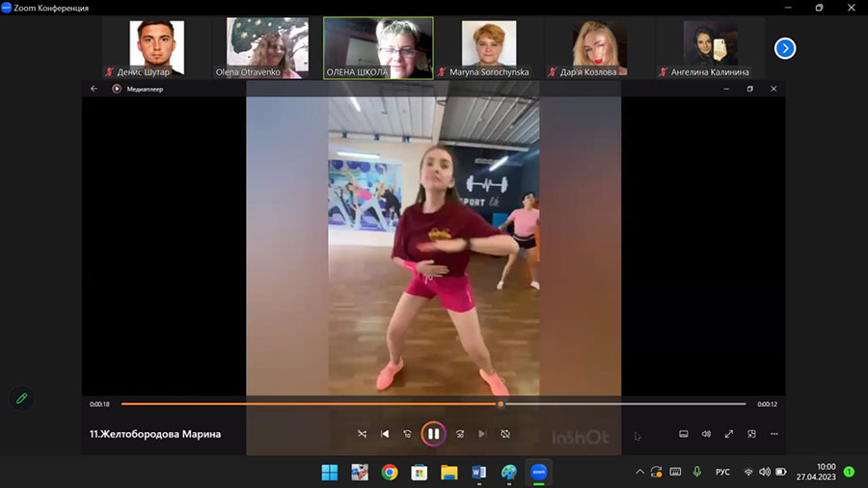Expand the system tray hidden icons
This screenshot has height=488, width=868.
pos(638,472)
